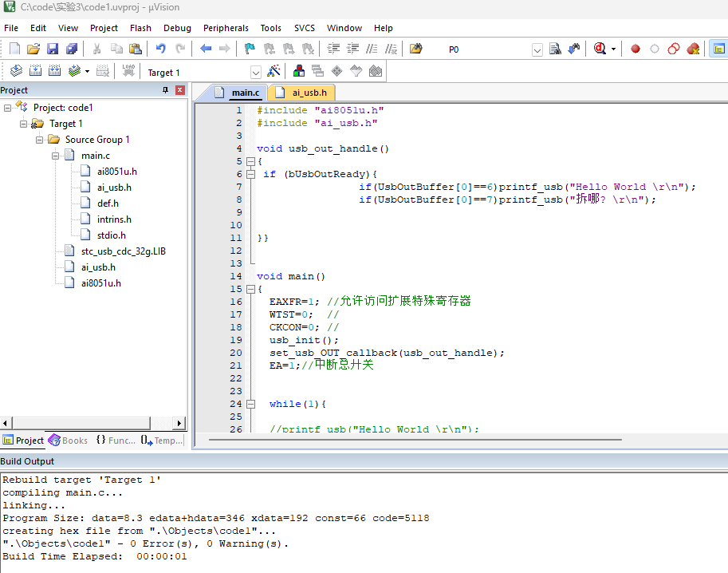The width and height of the screenshot is (728, 573).
Task: Collapse the Target 1 tree node
Action: pyautogui.click(x=23, y=124)
